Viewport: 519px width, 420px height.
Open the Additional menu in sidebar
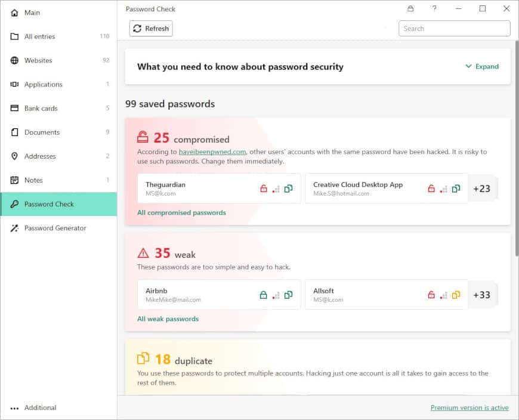(40, 407)
